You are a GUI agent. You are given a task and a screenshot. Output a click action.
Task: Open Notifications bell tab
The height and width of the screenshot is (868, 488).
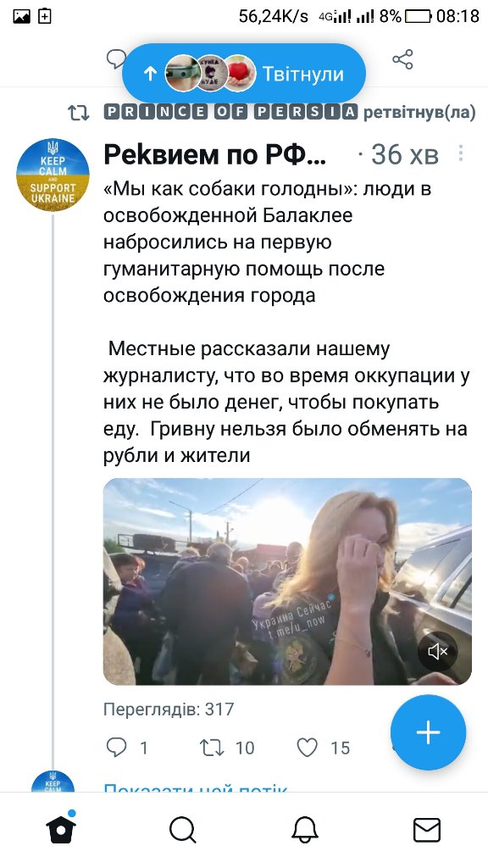[x=305, y=831]
